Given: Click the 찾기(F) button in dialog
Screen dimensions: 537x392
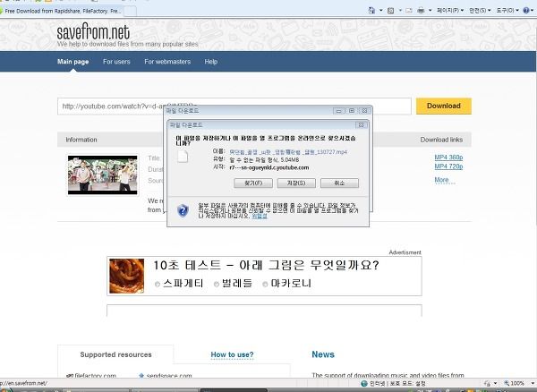Looking at the screenshot, I should coord(253,183).
